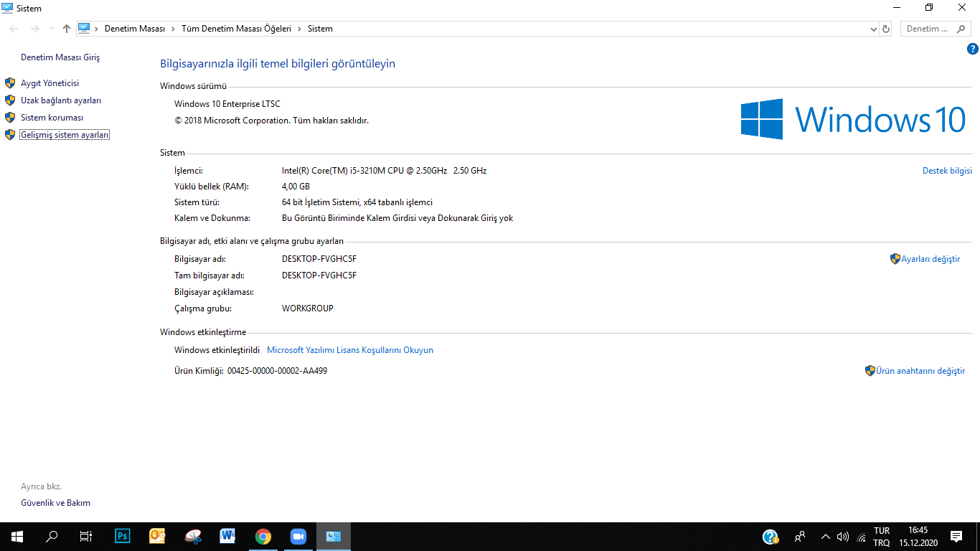Click the Denetim Masası search field
This screenshot has width=980, height=551.
[x=936, y=29]
